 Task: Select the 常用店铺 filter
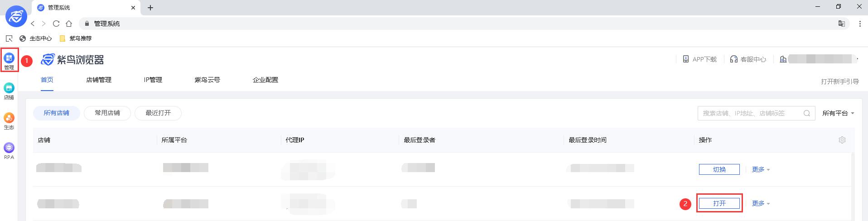coord(107,113)
